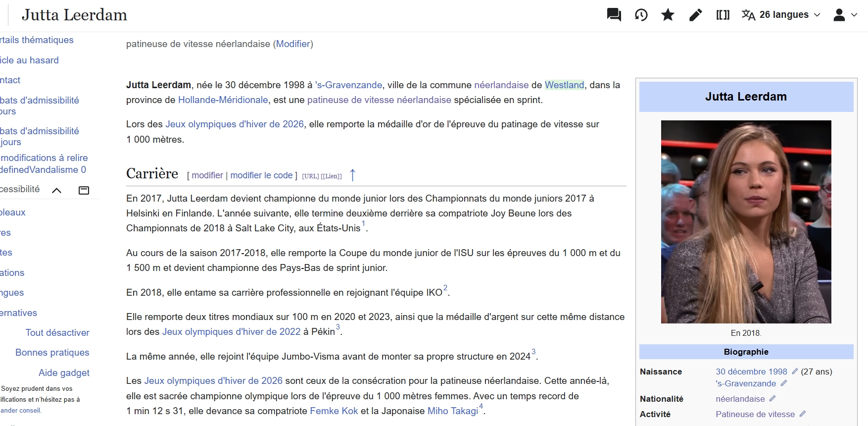Image resolution: width=868 pixels, height=426 pixels.
Task: Click the watchlist star icon
Action: point(668,15)
